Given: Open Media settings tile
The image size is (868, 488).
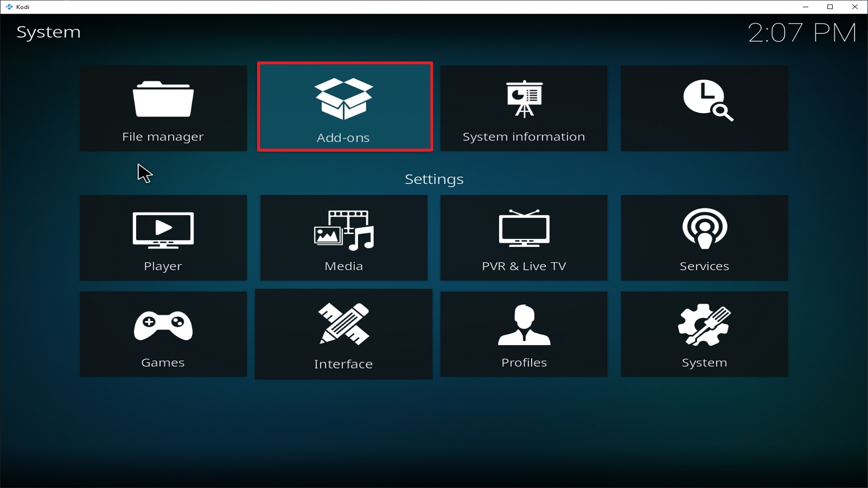Looking at the screenshot, I should (344, 238).
